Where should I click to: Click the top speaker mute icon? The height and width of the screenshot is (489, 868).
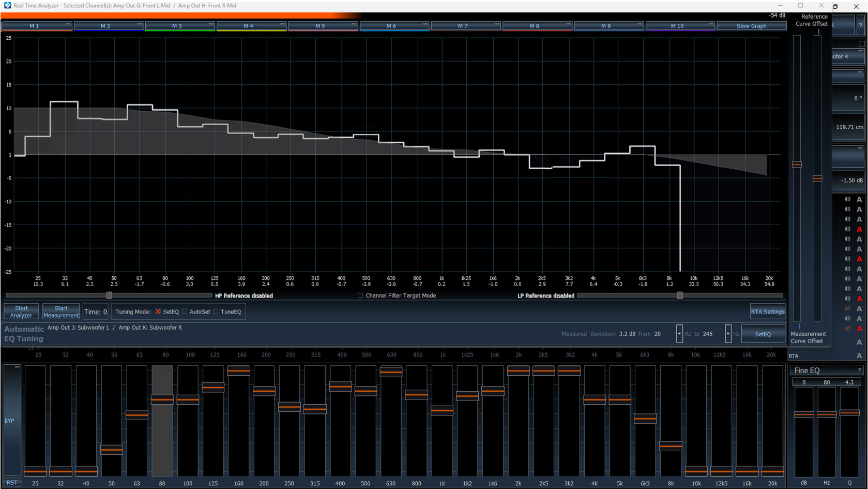click(x=847, y=199)
